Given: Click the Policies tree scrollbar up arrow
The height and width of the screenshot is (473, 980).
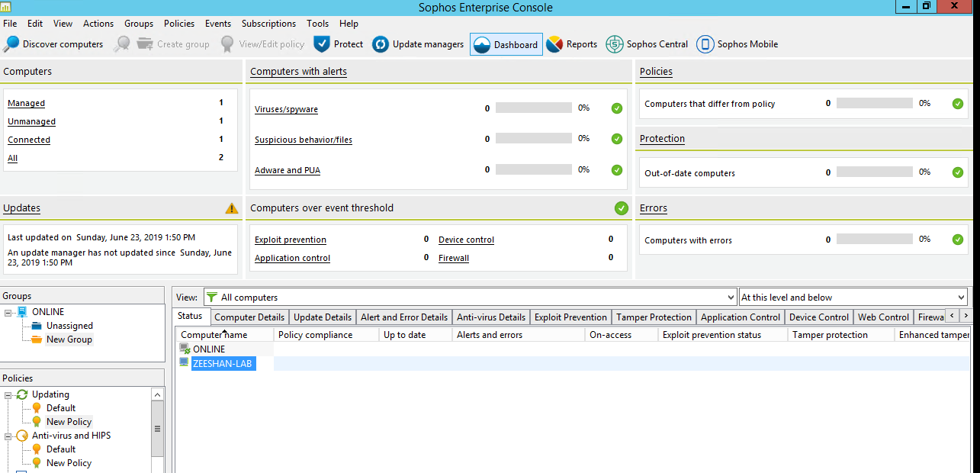Looking at the screenshot, I should (158, 394).
